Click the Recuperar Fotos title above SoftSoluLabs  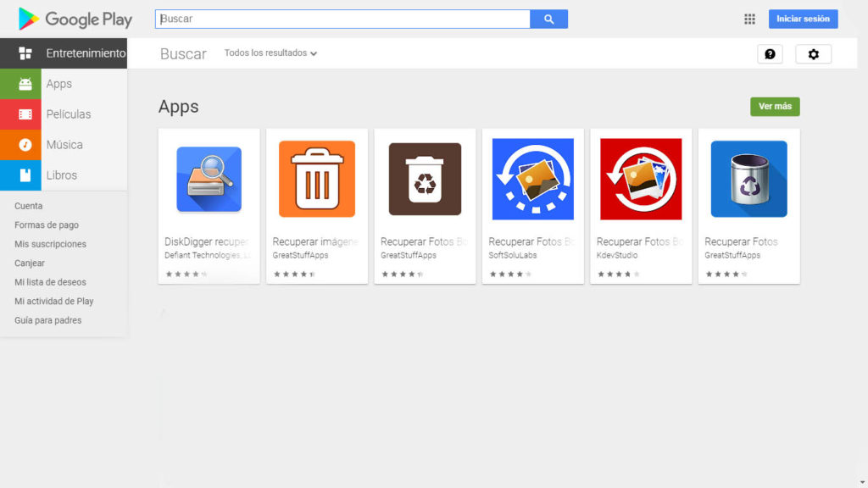(531, 241)
